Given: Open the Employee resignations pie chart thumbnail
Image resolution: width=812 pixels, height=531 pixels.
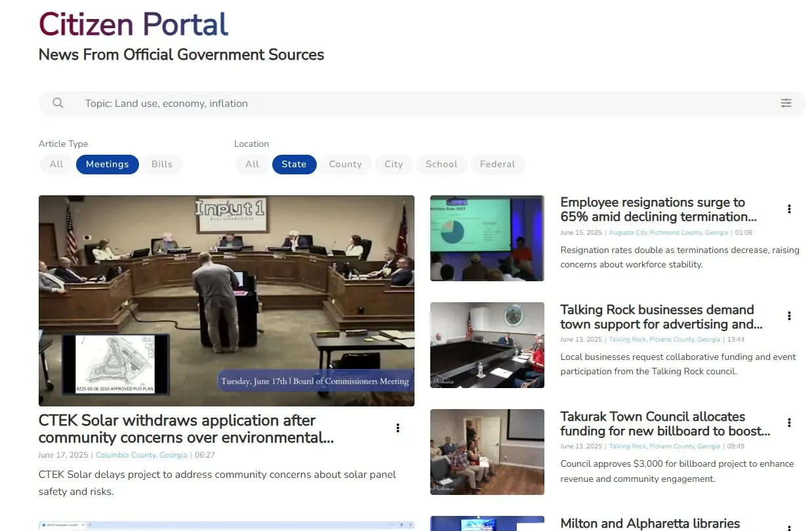Looking at the screenshot, I should click(x=487, y=238).
